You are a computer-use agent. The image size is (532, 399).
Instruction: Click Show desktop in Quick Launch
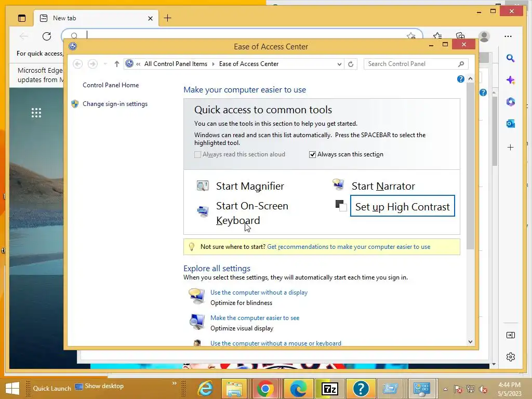pos(99,386)
